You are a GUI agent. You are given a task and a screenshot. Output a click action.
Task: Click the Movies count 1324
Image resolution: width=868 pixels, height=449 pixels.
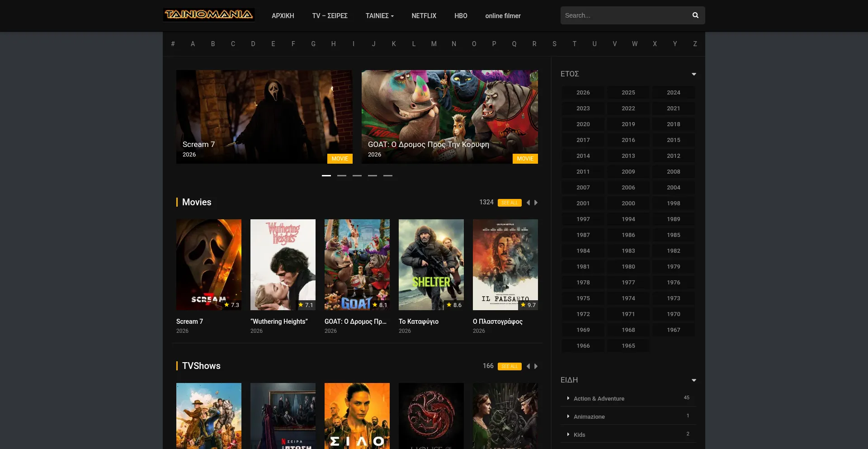coord(486,202)
